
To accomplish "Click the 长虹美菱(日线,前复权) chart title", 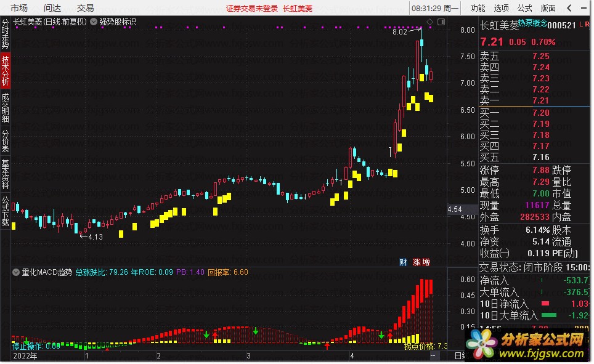I will point(50,22).
